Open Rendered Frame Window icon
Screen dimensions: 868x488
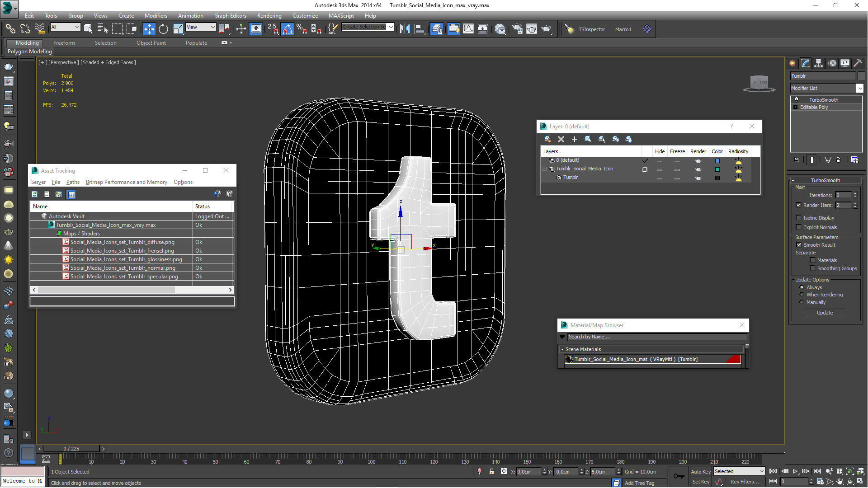tap(532, 29)
